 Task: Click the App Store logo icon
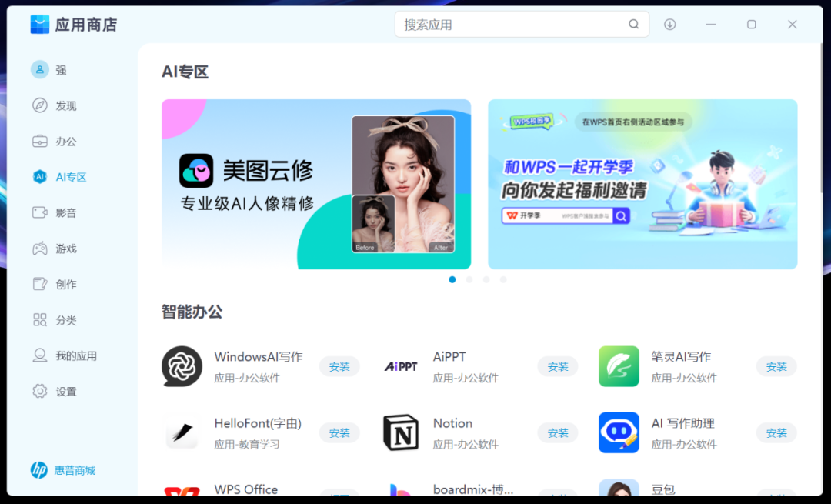click(40, 25)
